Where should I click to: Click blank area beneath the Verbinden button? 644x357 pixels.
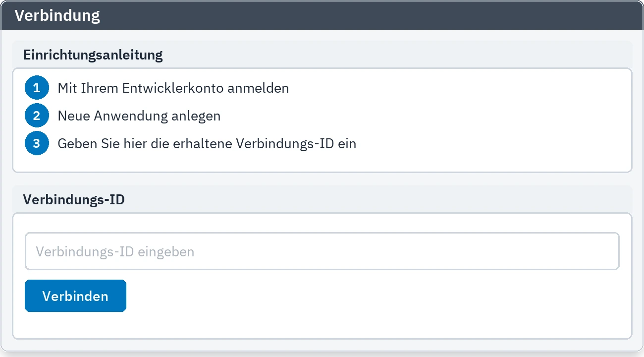pos(322,325)
